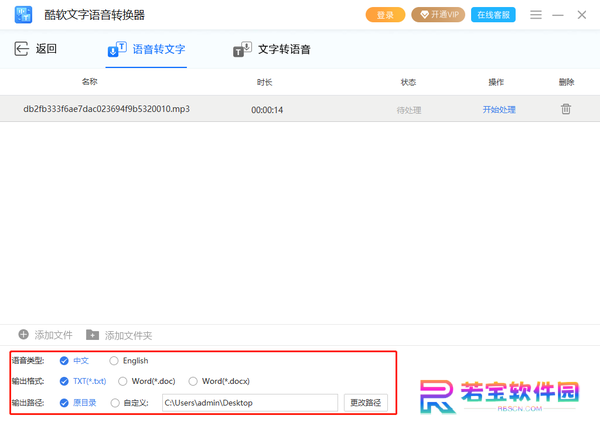
Task: Switch to 语音转文字 tab
Action: click(146, 49)
